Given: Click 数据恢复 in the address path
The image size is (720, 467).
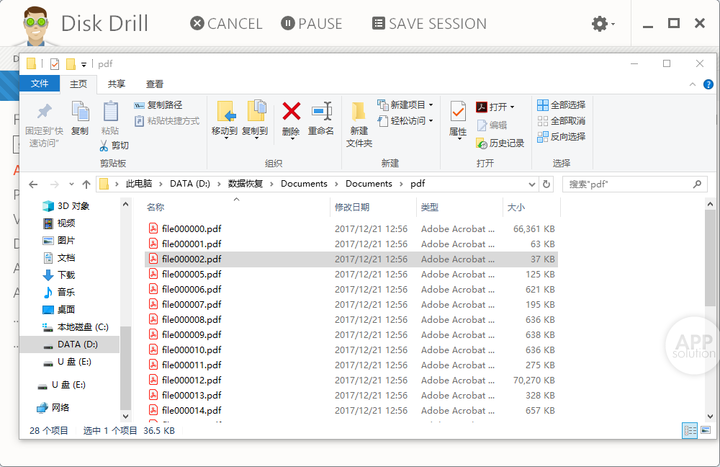Looking at the screenshot, I should (245, 184).
